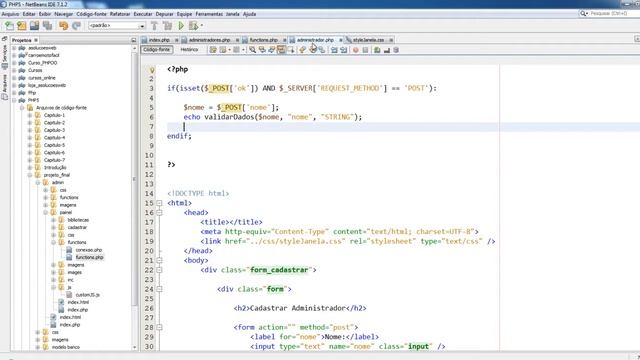Screen dimensions: 640x360
Task: Click Find Previous Occurrence editor icon
Action: [x=262, y=50]
